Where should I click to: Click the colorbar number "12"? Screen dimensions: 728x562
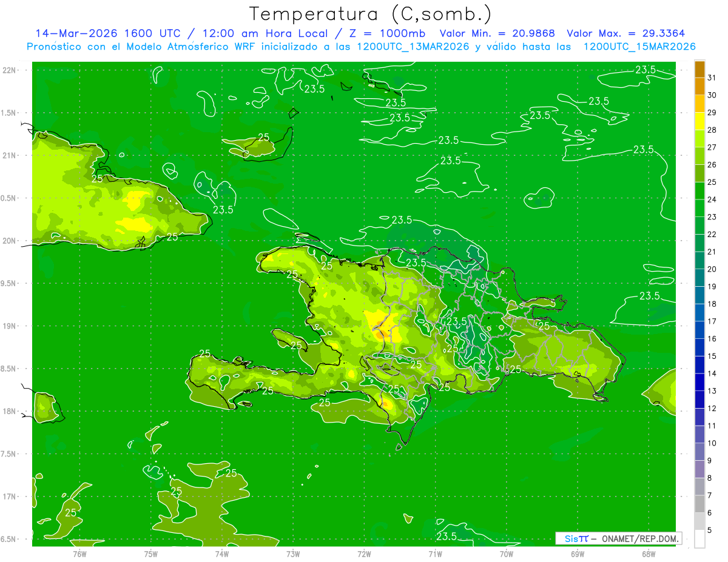(x=712, y=409)
